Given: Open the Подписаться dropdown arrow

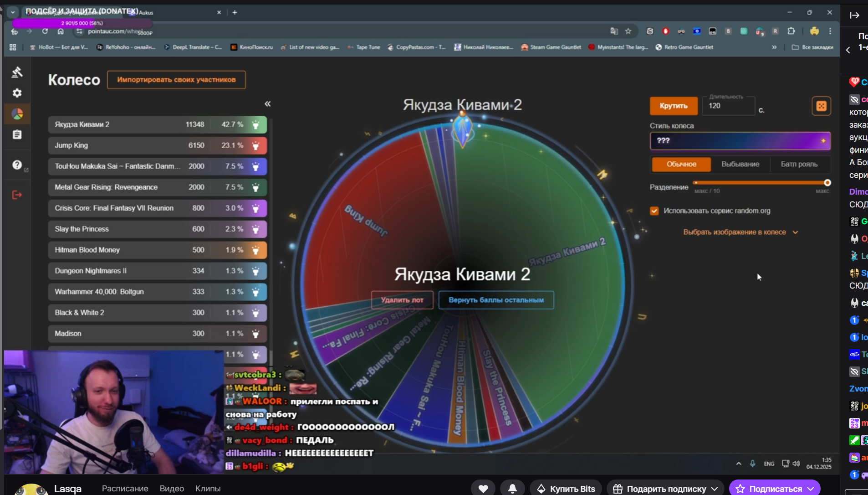Looking at the screenshot, I should click(x=811, y=489).
